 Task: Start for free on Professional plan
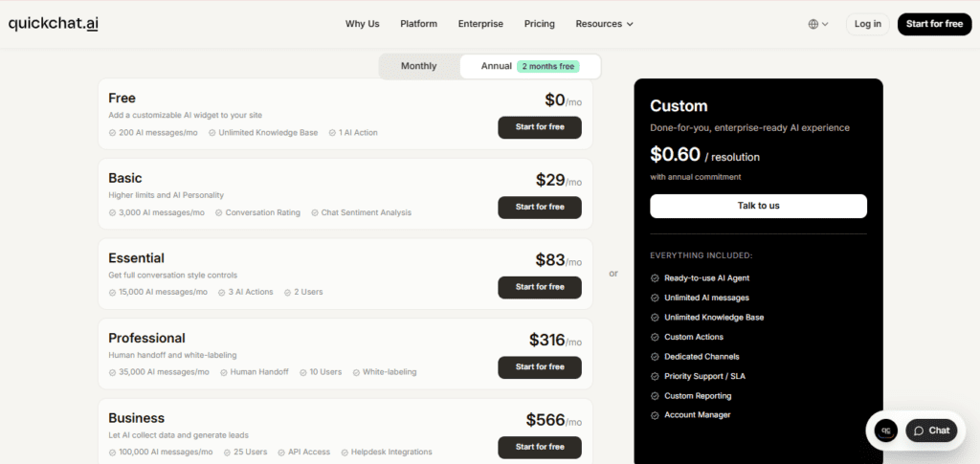540,367
